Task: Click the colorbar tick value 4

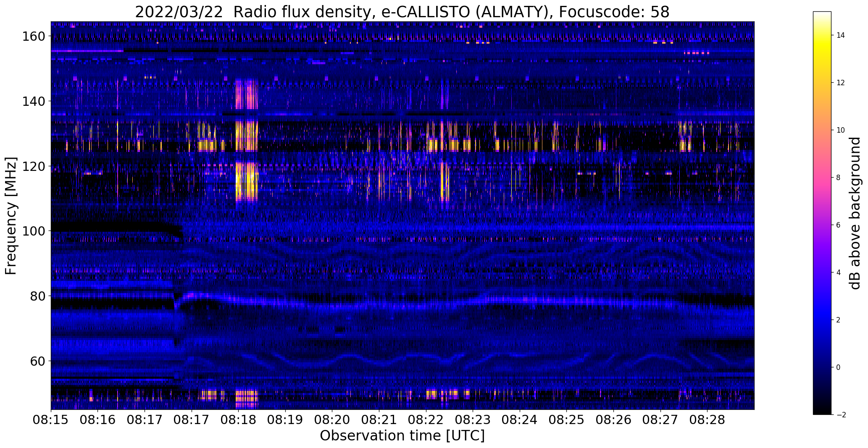Action: coord(839,272)
